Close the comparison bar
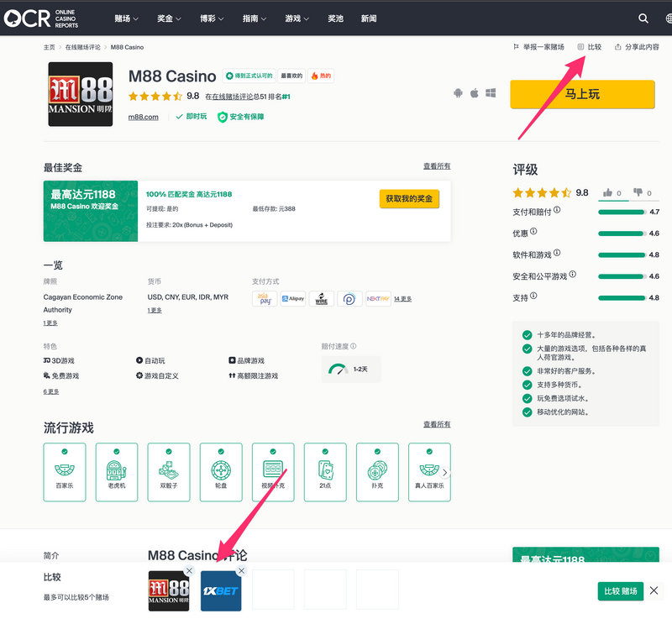Screen dimensions: 672x619 [x=654, y=590]
